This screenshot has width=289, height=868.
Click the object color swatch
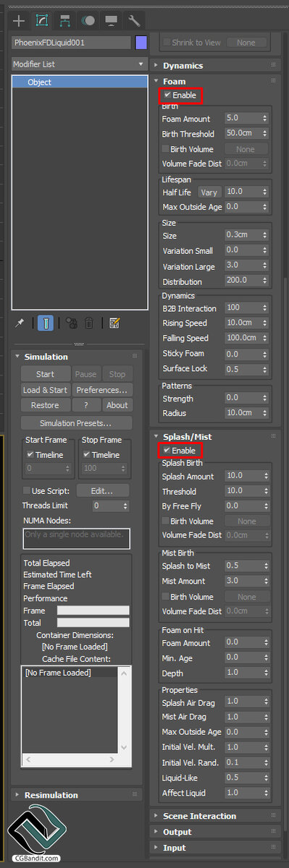141,43
